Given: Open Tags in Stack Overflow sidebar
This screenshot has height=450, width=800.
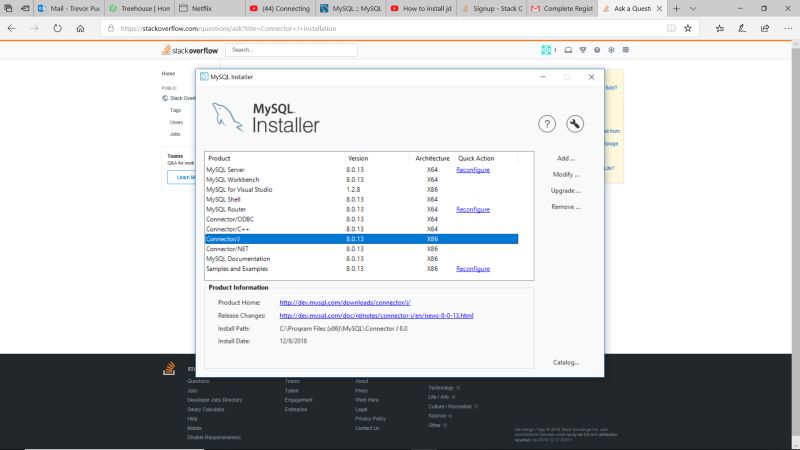Looking at the screenshot, I should coord(176,110).
